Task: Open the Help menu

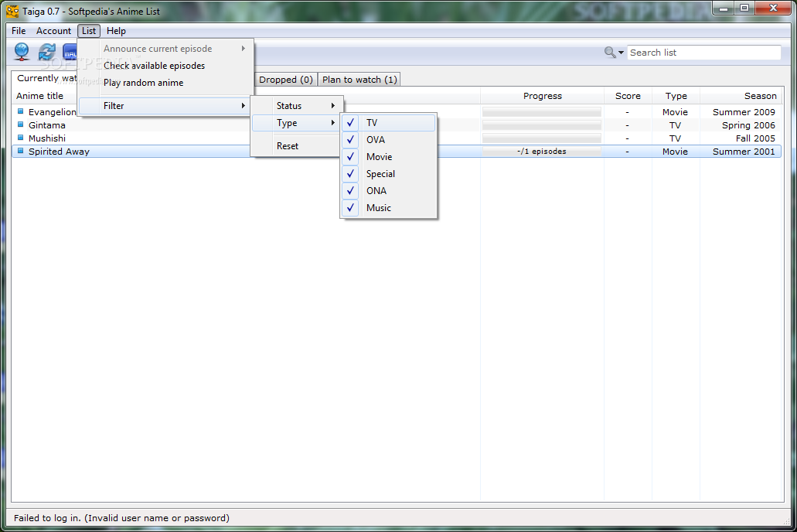Action: 116,31
